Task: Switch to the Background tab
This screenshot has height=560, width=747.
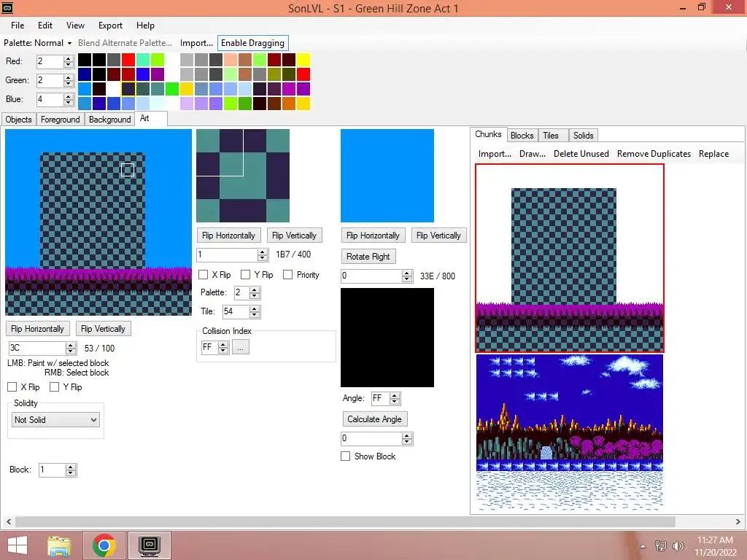Action: pos(109,120)
